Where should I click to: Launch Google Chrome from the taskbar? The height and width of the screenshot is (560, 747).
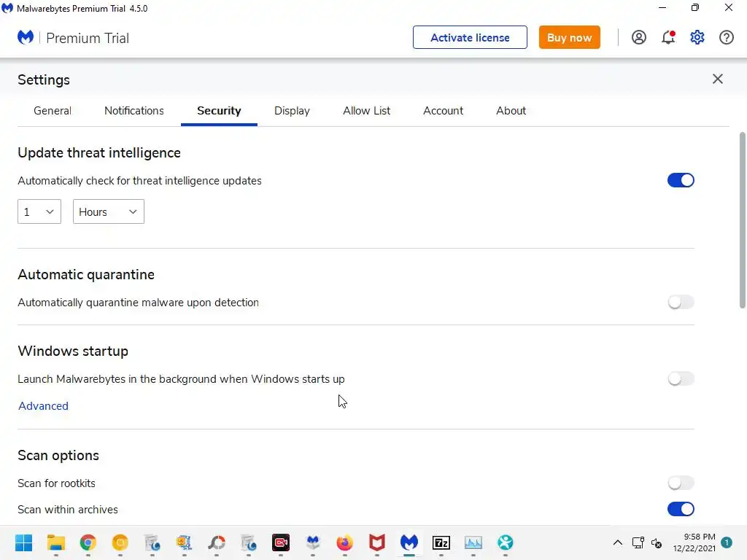point(88,542)
